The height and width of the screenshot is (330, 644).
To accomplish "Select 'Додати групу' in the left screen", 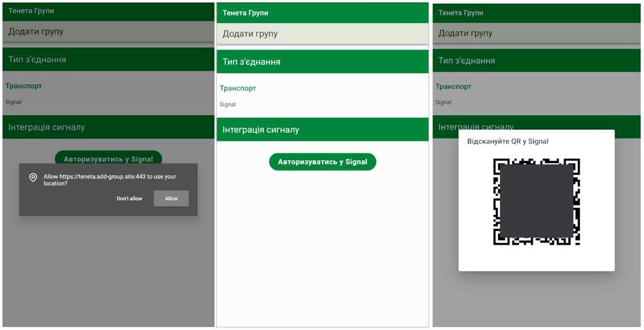I will pyautogui.click(x=108, y=32).
